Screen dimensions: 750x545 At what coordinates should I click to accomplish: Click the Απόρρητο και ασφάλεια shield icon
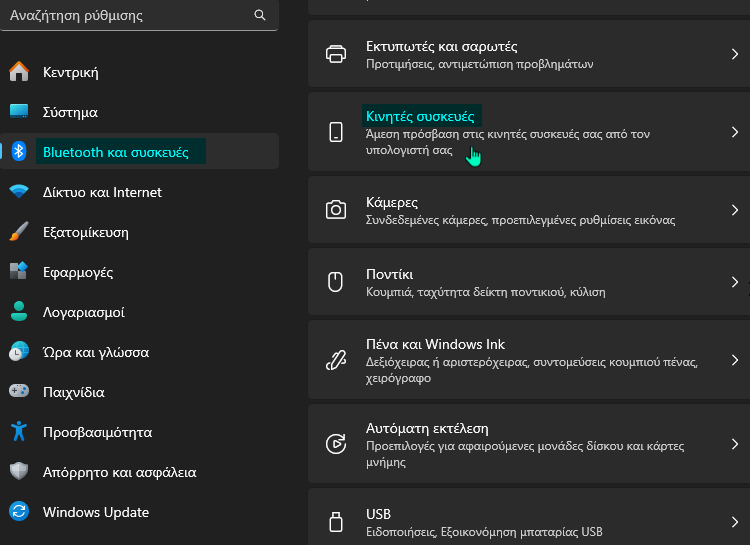coord(19,471)
